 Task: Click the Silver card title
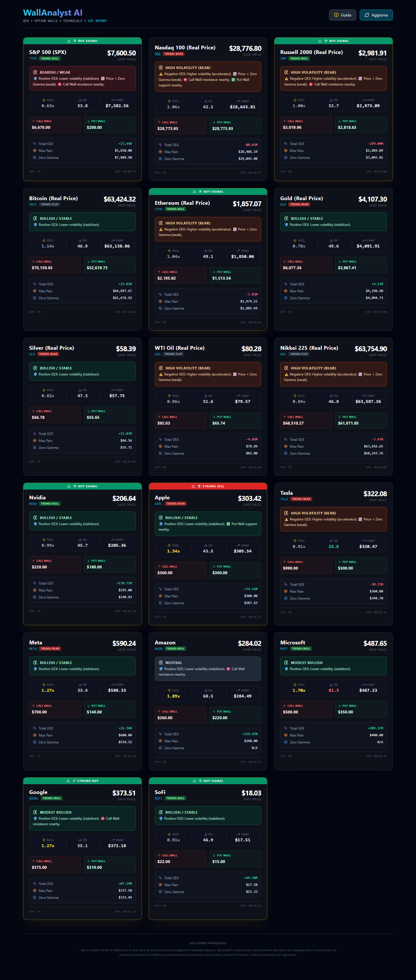[51, 348]
